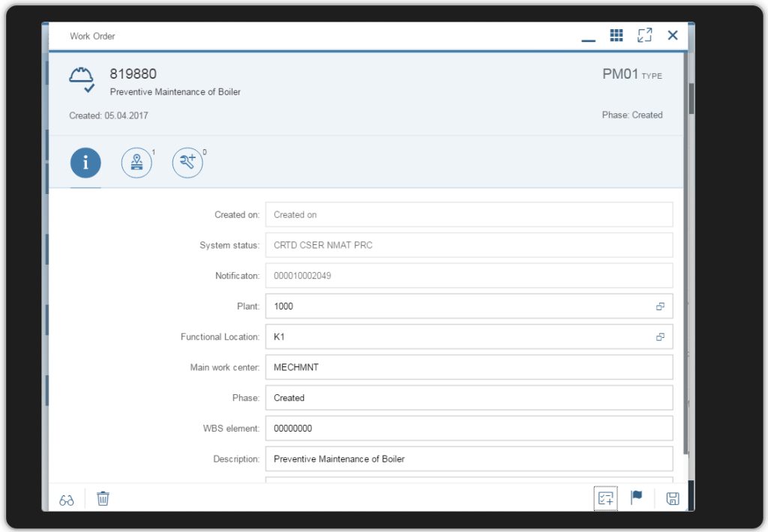The width and height of the screenshot is (768, 532).
Task: Open the grid app launcher icon
Action: point(616,35)
